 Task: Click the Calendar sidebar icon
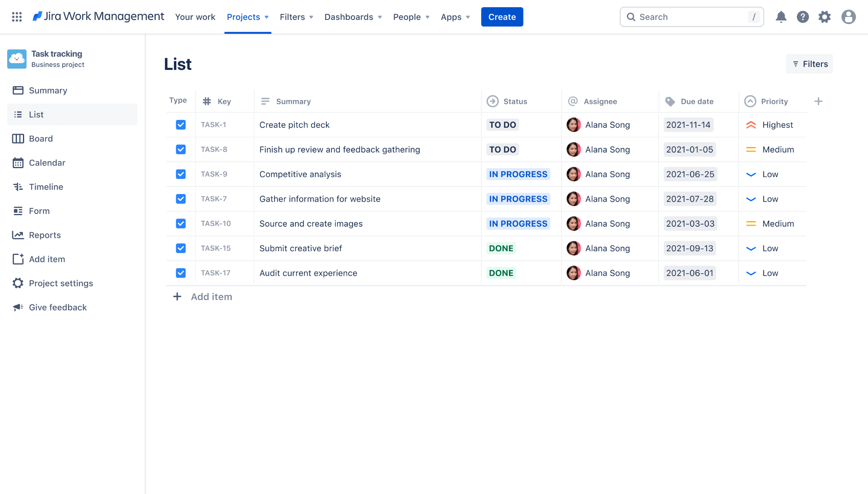(18, 162)
